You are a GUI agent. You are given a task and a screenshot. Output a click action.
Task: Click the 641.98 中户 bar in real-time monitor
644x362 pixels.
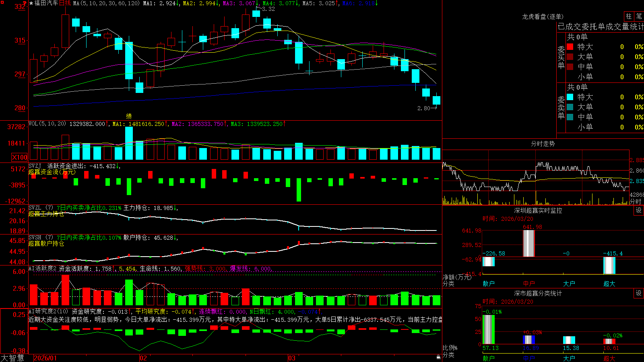[x=528, y=243]
